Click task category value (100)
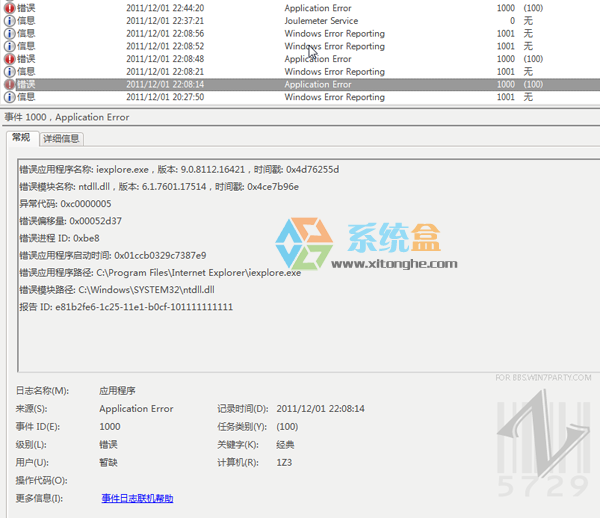600x518 pixels. click(x=287, y=427)
